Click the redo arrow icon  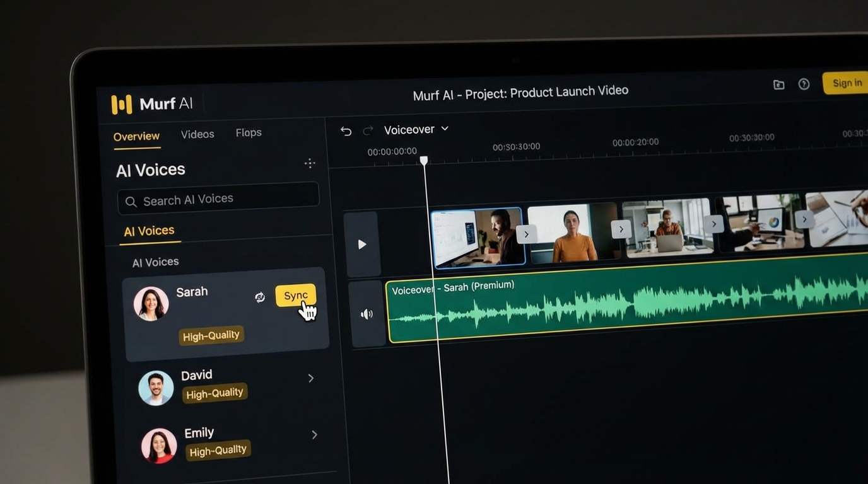click(368, 130)
